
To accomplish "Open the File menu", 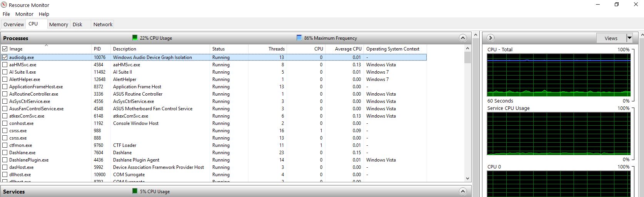I will pos(6,14).
